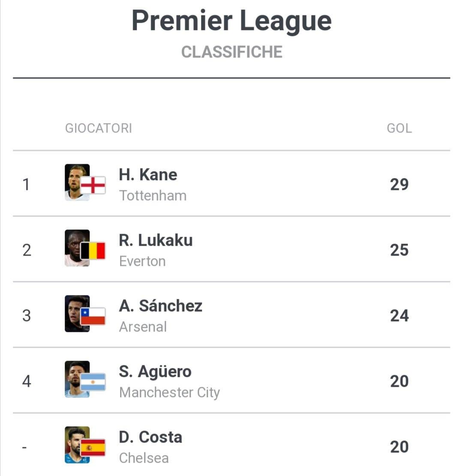
Task: Click the Argentina flag icon
Action: 93,382
